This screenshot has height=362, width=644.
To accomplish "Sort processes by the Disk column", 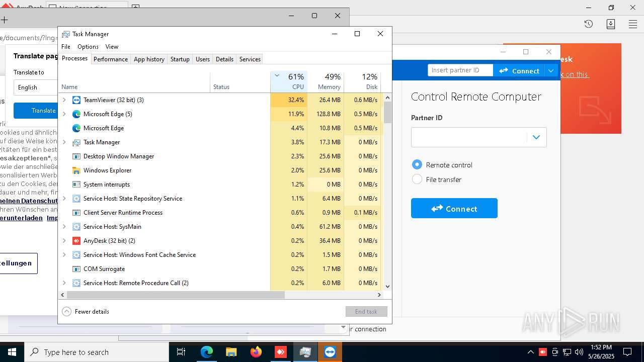I will pos(362,82).
